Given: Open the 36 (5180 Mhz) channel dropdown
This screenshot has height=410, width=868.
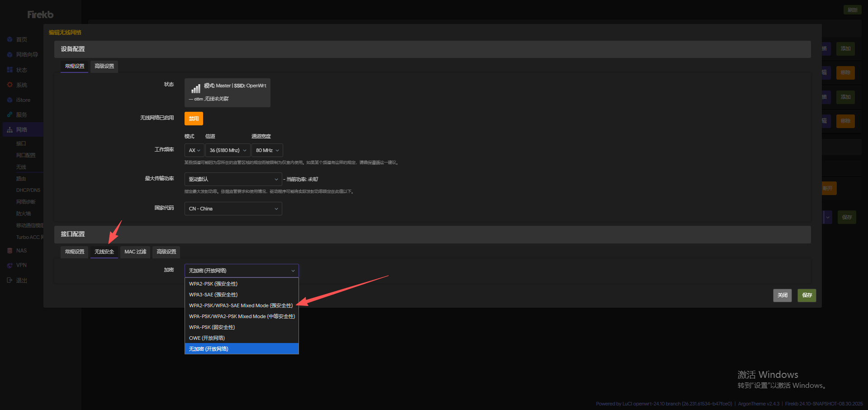Looking at the screenshot, I should coord(228,150).
